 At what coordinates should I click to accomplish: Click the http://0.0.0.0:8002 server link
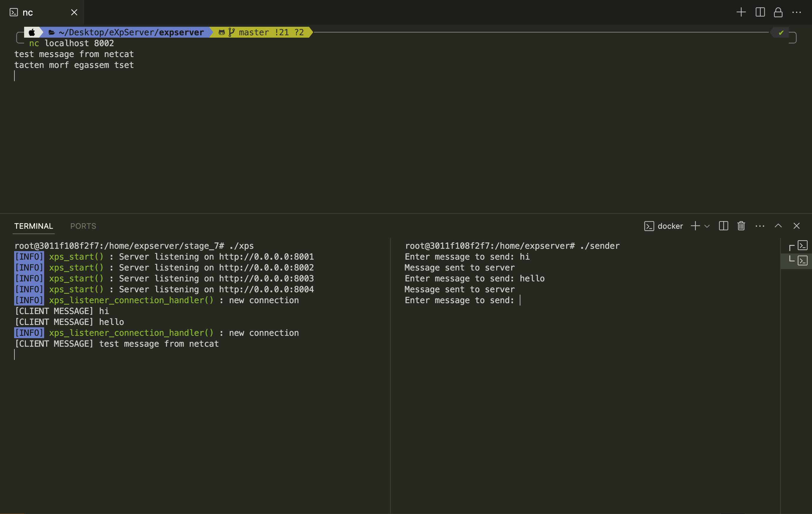point(266,268)
